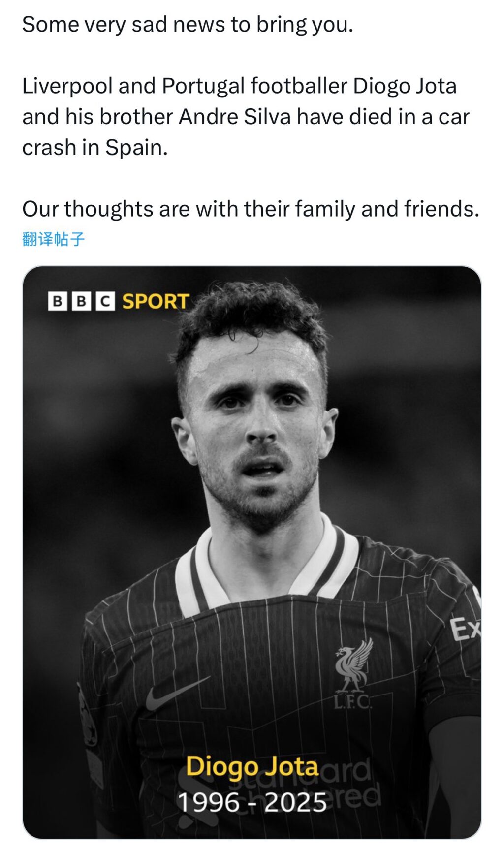
Task: Click the 1996 - 2025 dates caption
Action: coord(252,803)
